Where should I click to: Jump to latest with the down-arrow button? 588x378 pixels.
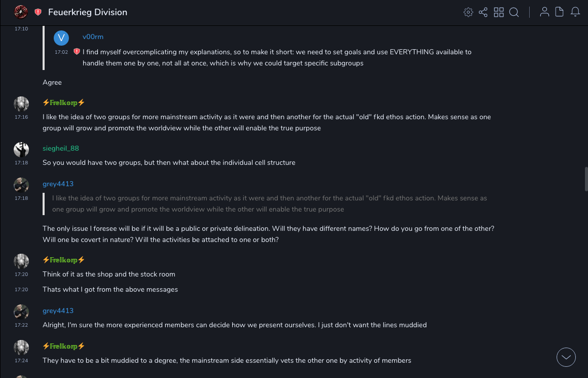(x=566, y=357)
